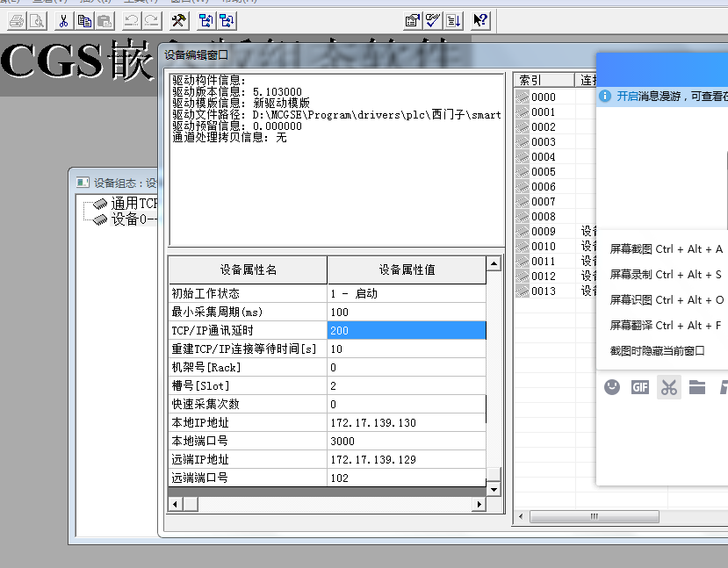Open the folder icon in chat toolbar
This screenshot has height=568, width=728.
point(697,386)
